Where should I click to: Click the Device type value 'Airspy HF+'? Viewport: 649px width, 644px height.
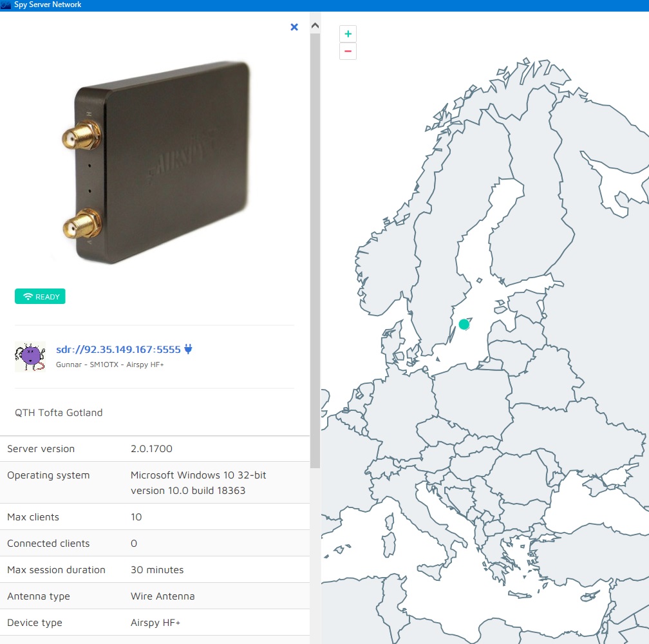[x=155, y=623]
